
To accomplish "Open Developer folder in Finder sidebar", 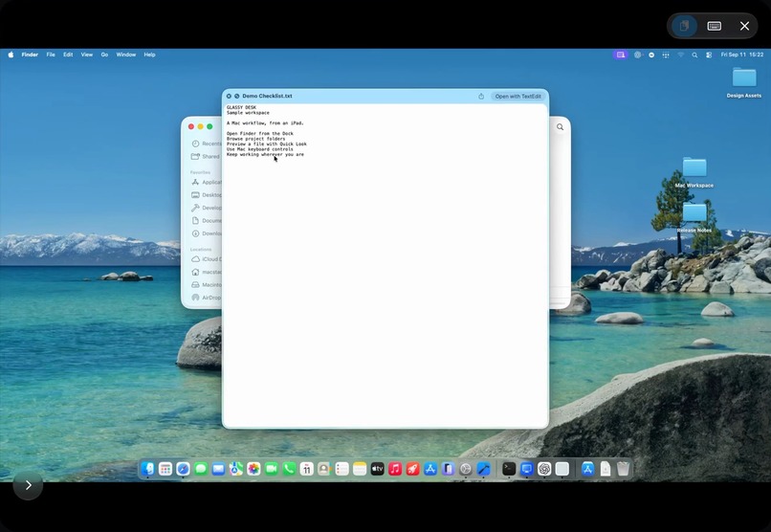I will (206, 208).
